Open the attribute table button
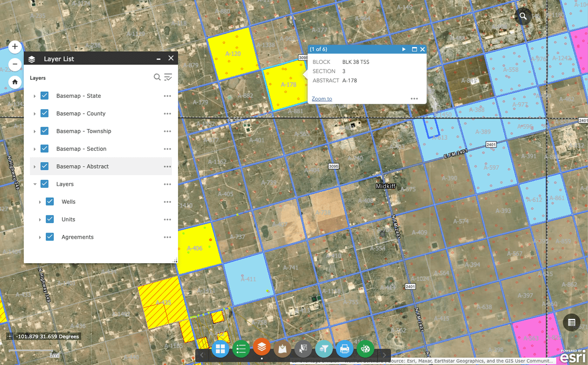Viewport: 588px width, 365px height. click(x=571, y=323)
